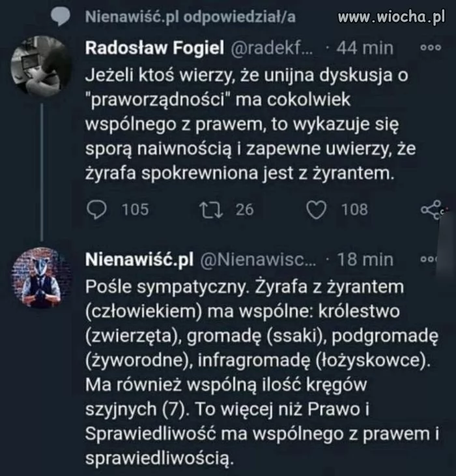456x476 pixels.
Task: Click the Nienawiść.pl display name on the reply
Action: point(140,259)
